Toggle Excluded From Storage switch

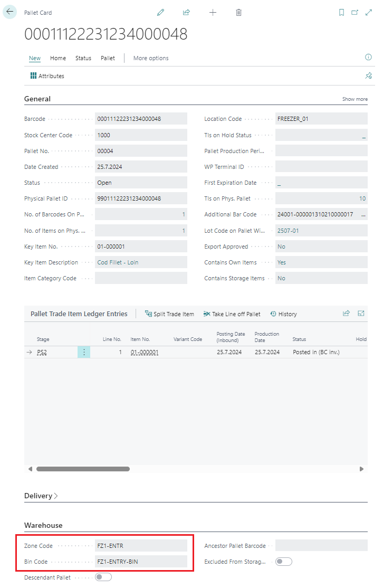[x=284, y=562]
